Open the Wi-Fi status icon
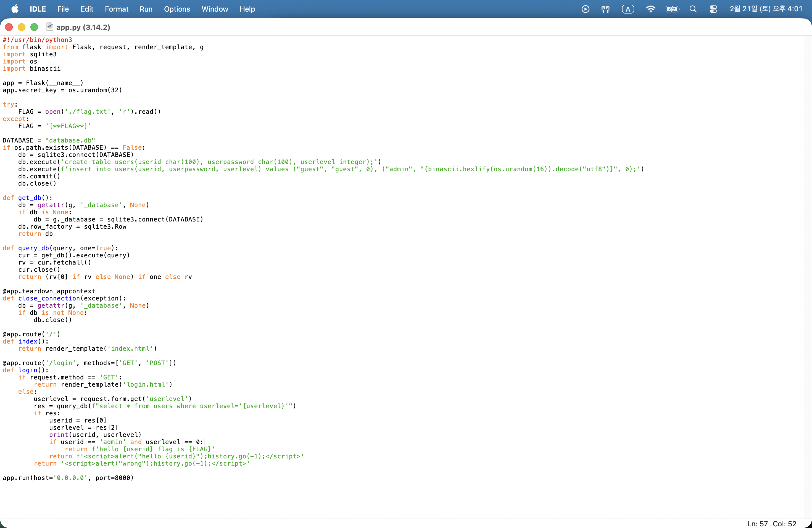 (x=650, y=9)
